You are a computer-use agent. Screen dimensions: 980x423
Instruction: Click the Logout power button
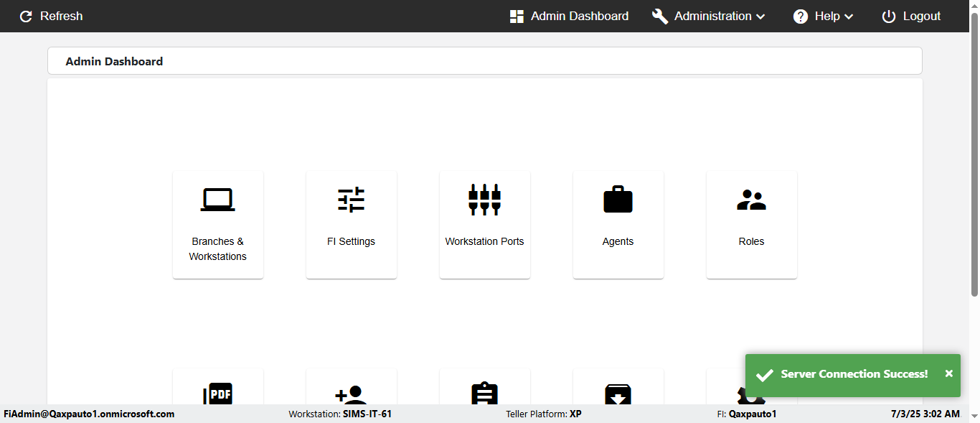coord(911,16)
